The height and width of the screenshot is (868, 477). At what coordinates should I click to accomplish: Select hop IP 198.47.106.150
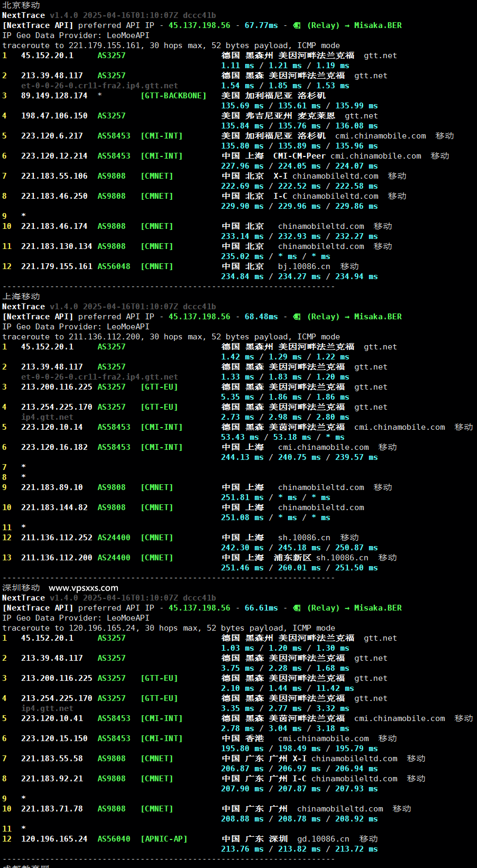pyautogui.click(x=54, y=116)
